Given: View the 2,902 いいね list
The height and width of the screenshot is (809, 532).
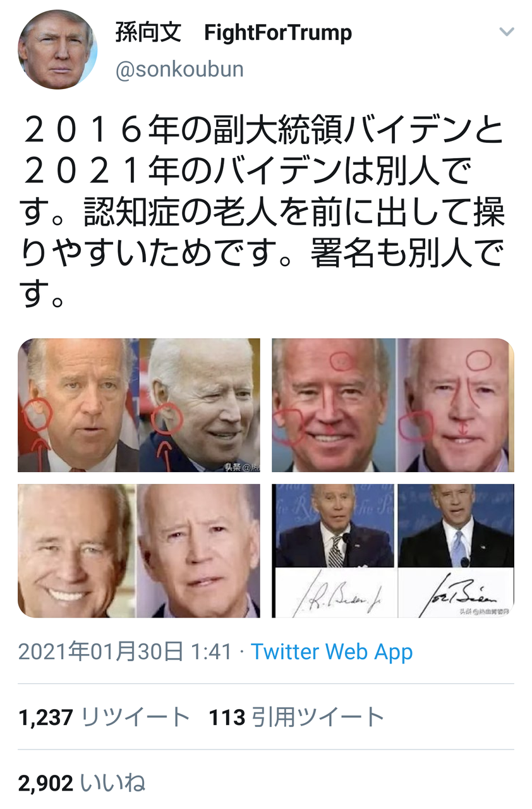Looking at the screenshot, I should 82,784.
